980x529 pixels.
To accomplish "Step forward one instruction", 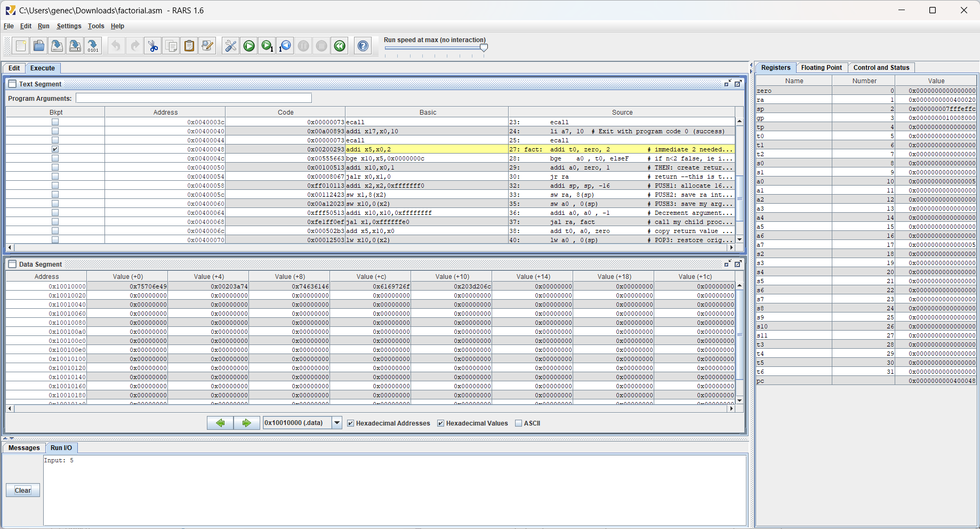I will (267, 46).
